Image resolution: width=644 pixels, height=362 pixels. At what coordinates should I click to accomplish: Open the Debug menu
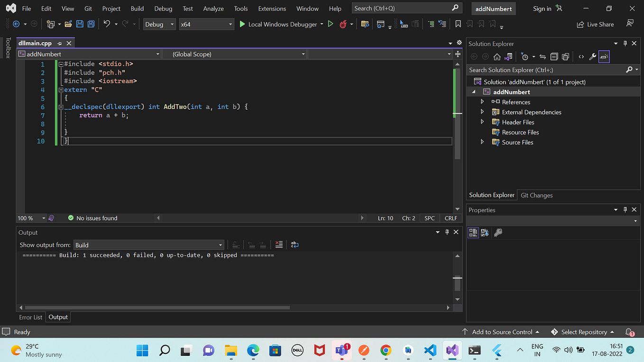coord(163,9)
